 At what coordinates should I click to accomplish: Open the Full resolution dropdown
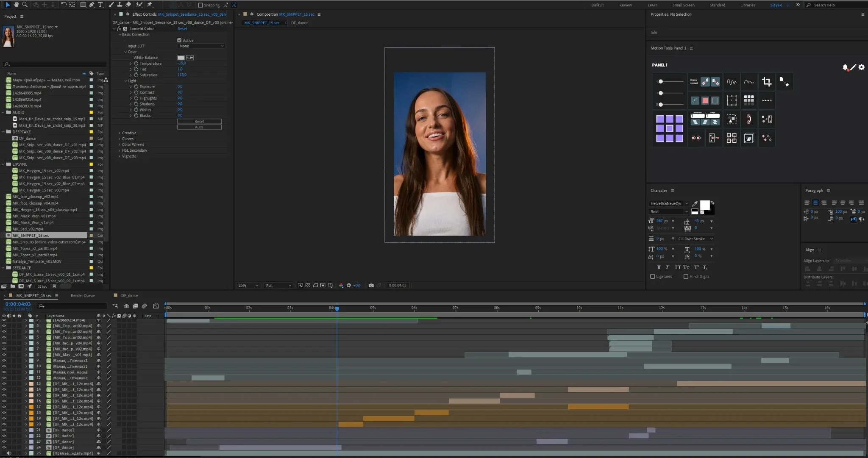tap(278, 286)
